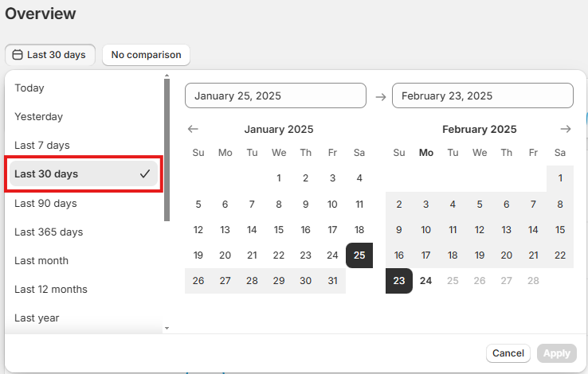Screen dimensions: 588x374
Task: Choose the Yesterday preset
Action: tap(38, 117)
